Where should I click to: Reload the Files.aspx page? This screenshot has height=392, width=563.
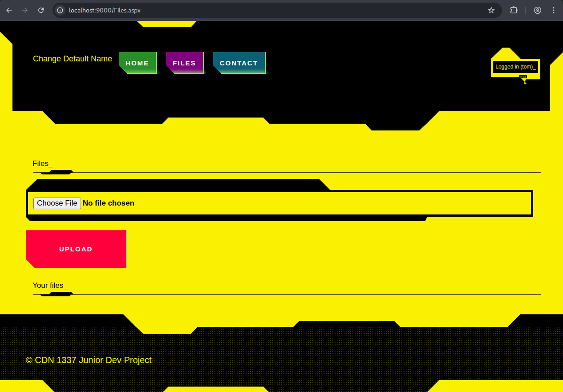[41, 10]
